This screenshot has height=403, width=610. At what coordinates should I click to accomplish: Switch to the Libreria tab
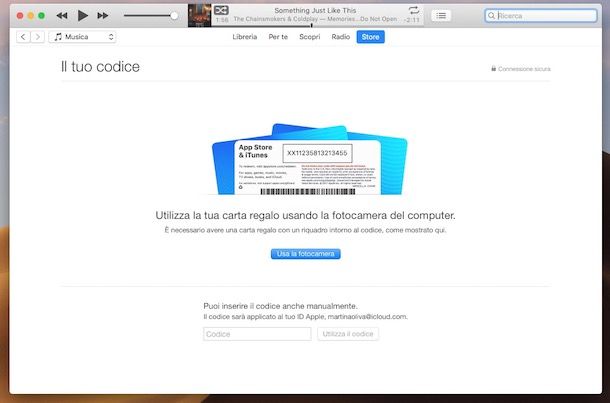[x=245, y=37]
